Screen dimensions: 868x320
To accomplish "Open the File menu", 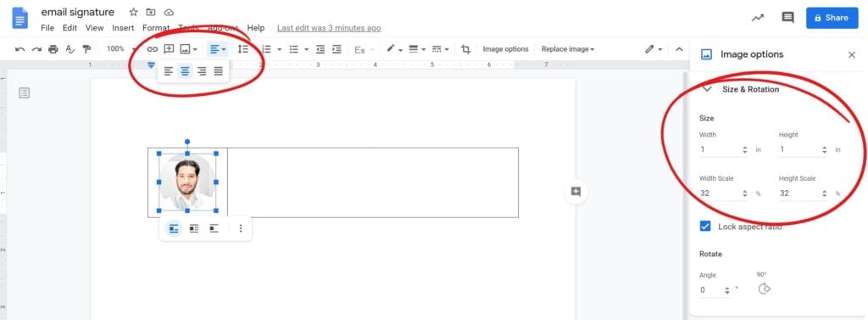I will (x=47, y=28).
